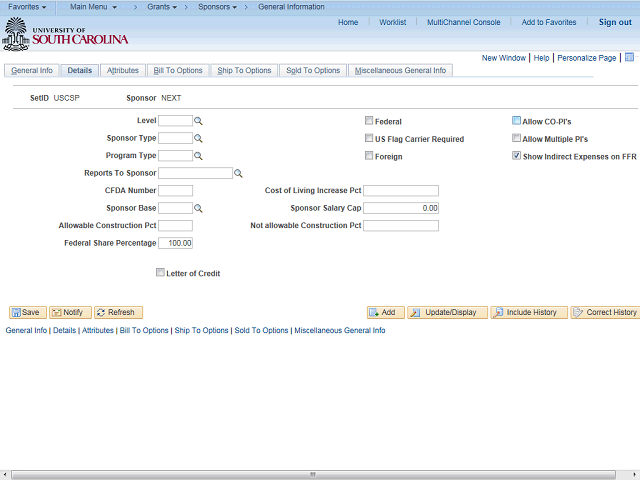Select the Details tab

[80, 70]
